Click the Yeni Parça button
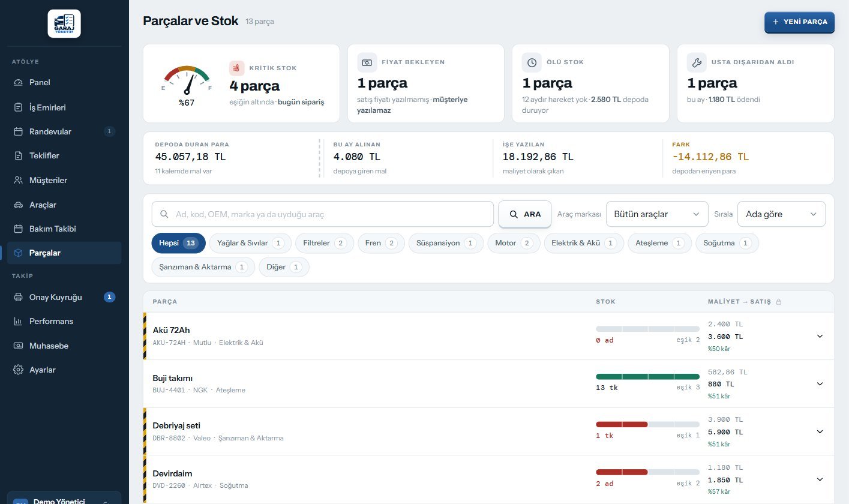 tap(799, 22)
